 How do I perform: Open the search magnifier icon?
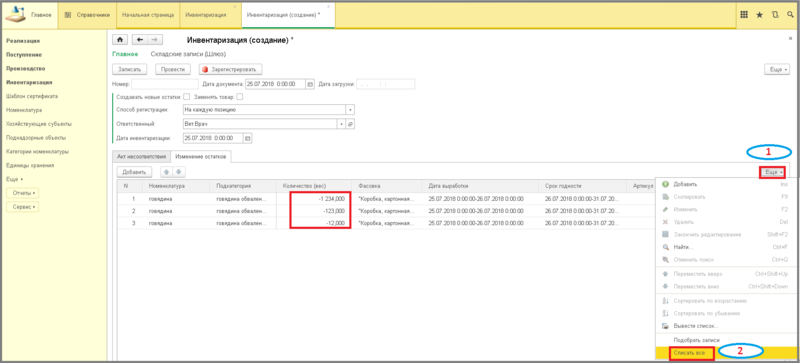(x=790, y=15)
